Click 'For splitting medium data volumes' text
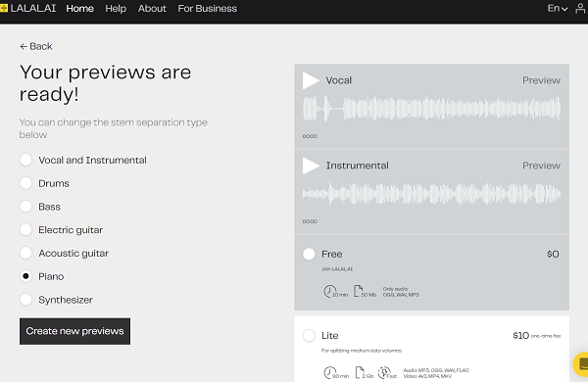The width and height of the screenshot is (588, 382). tap(361, 351)
